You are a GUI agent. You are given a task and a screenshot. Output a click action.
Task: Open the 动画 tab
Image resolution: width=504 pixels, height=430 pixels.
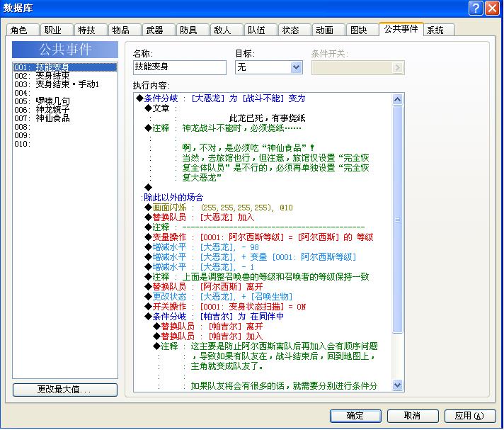pyautogui.click(x=329, y=30)
